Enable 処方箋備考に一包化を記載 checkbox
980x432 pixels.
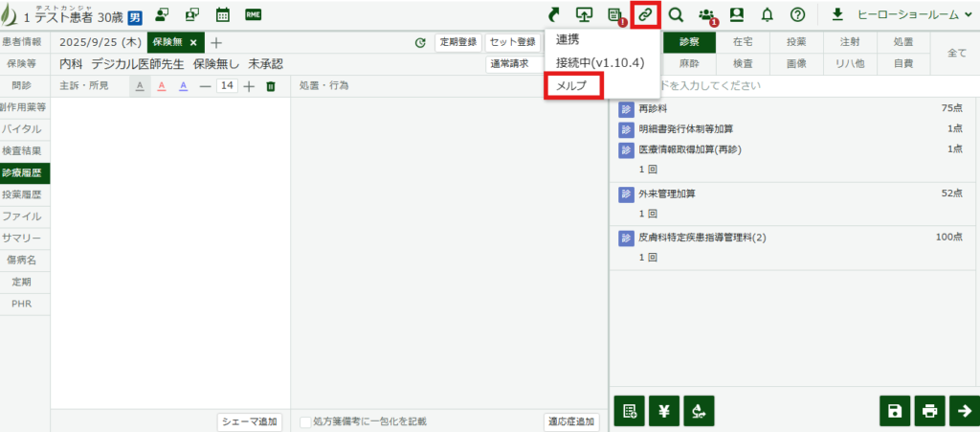[306, 421]
